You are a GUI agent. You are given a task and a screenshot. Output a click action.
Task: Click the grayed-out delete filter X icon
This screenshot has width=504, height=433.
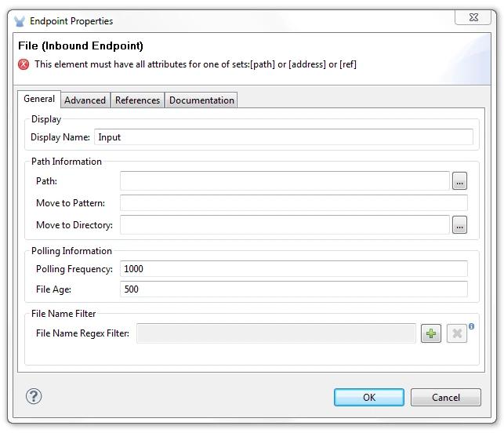(x=457, y=334)
